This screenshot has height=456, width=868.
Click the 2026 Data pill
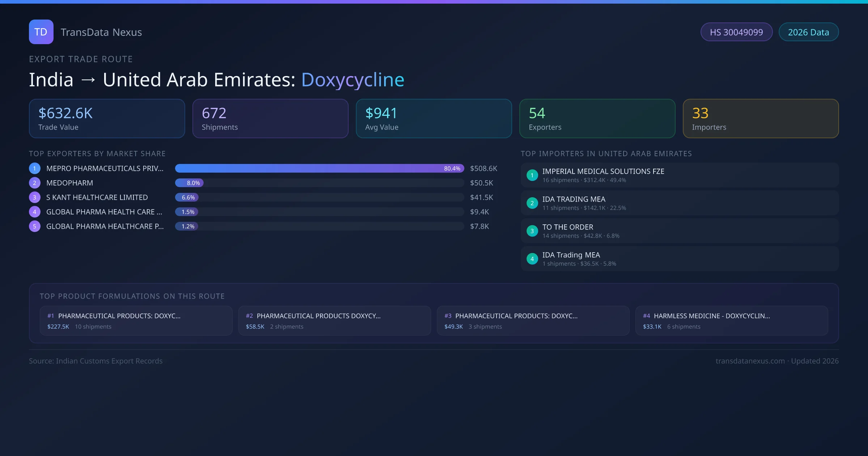coord(808,32)
